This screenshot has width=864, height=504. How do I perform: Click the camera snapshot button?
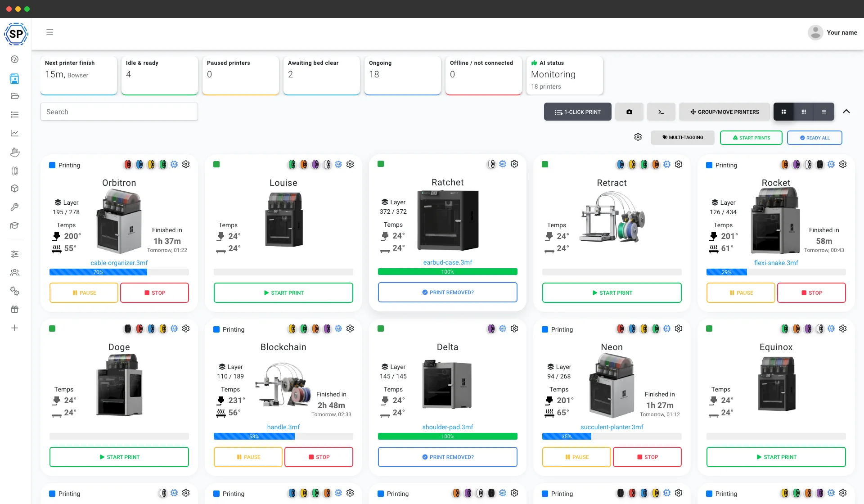pyautogui.click(x=629, y=112)
